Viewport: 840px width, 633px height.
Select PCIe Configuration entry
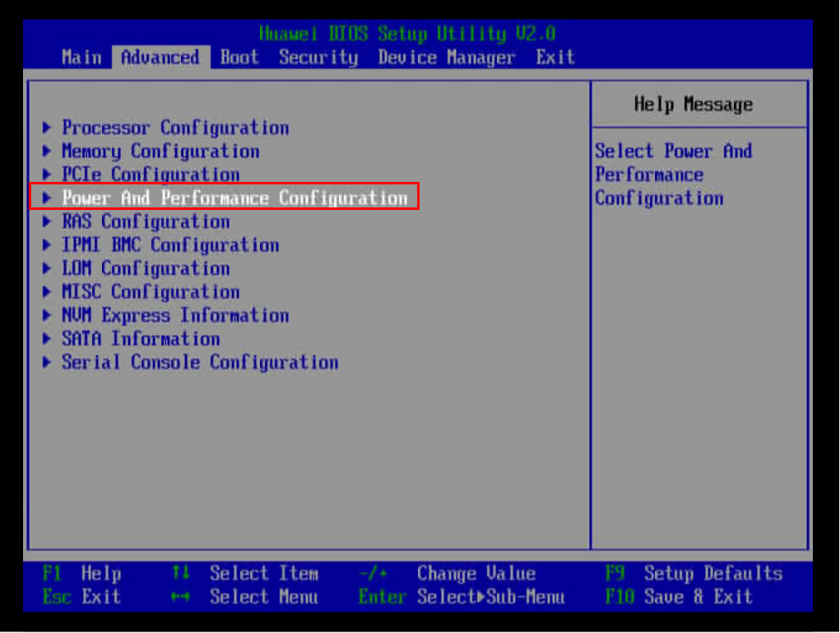151,175
